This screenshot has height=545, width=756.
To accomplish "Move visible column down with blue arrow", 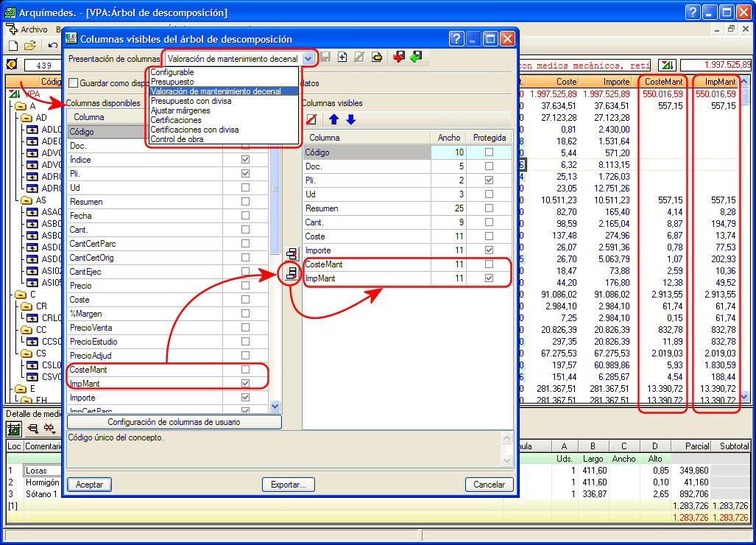I will [x=351, y=119].
